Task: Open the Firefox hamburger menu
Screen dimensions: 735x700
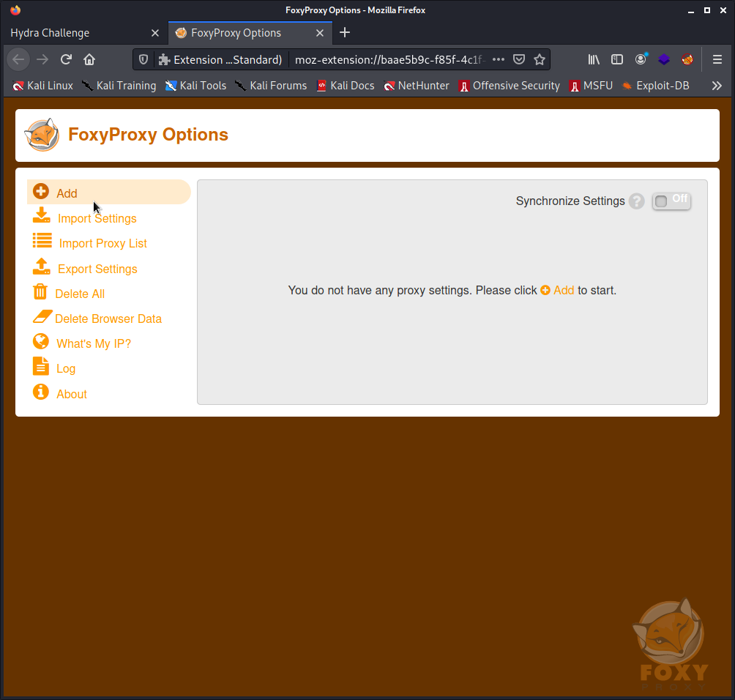Action: [x=717, y=59]
